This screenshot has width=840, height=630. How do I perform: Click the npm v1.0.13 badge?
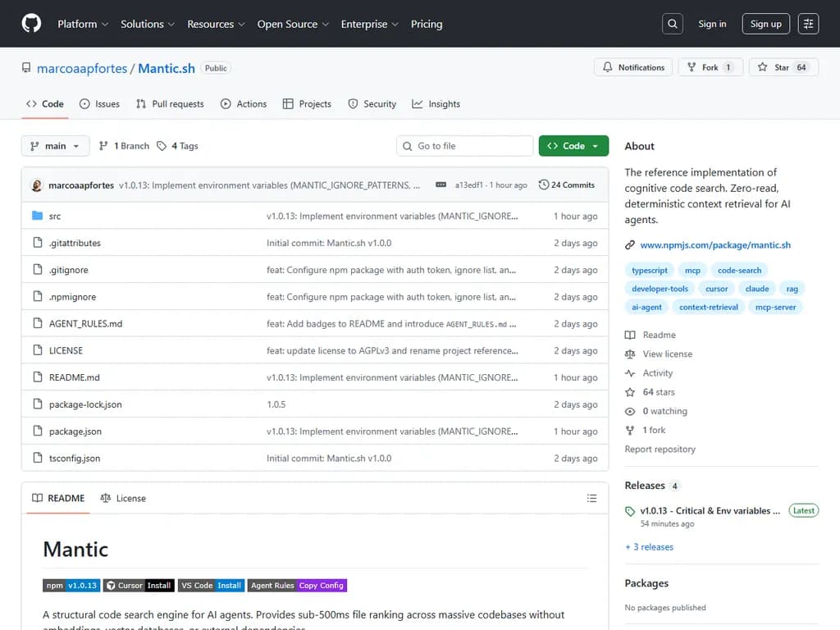71,586
